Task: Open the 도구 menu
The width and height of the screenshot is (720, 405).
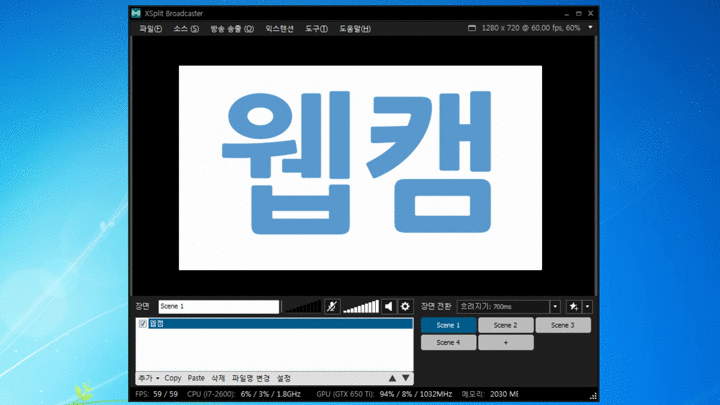Action: tap(316, 28)
